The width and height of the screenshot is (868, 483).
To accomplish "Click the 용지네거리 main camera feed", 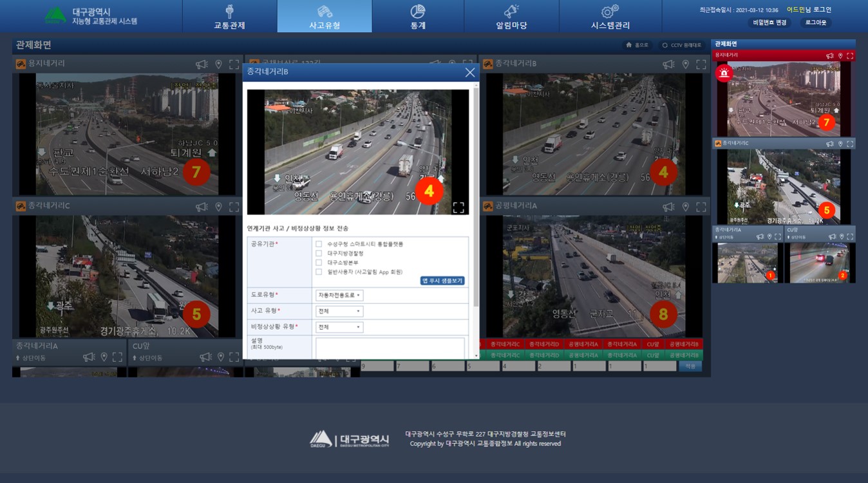I will click(127, 134).
